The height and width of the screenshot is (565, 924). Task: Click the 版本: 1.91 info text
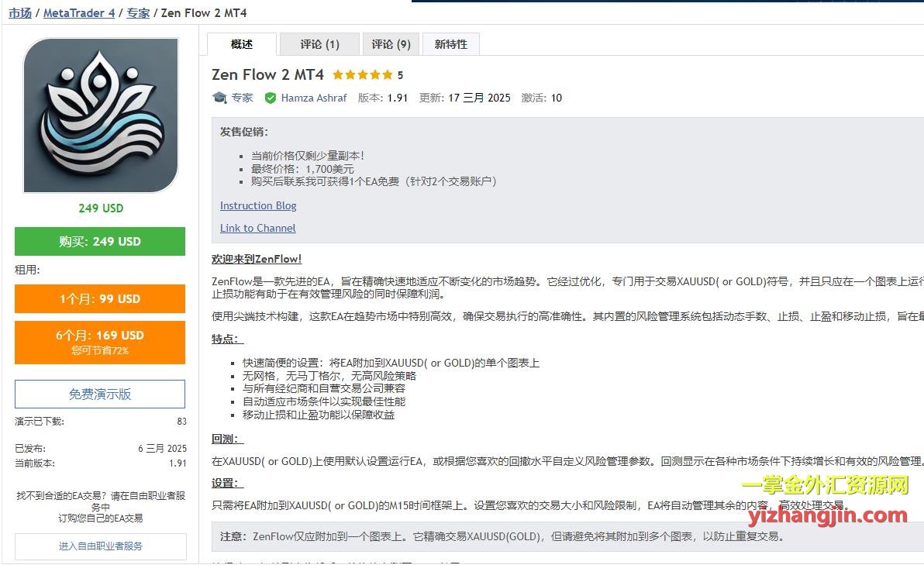pyautogui.click(x=383, y=98)
